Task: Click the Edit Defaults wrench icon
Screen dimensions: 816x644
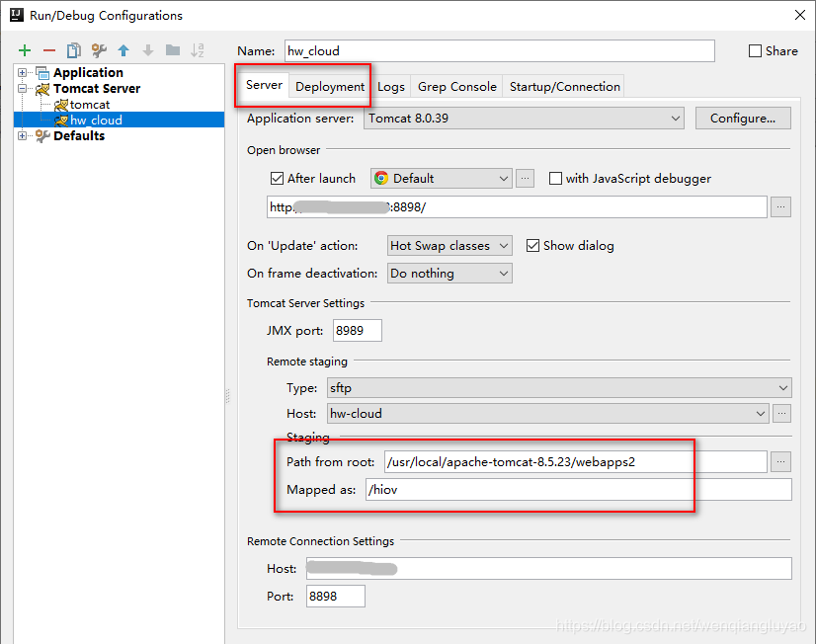Action: pyautogui.click(x=99, y=50)
